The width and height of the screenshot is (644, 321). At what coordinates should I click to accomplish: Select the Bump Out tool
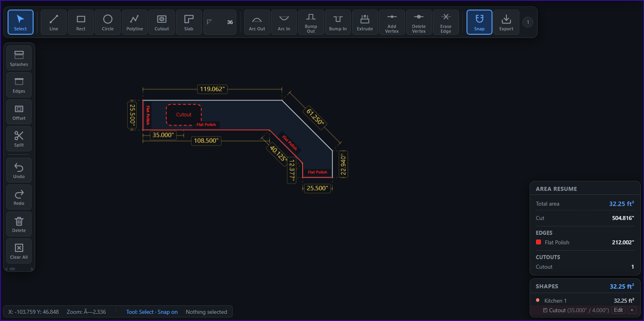(311, 22)
